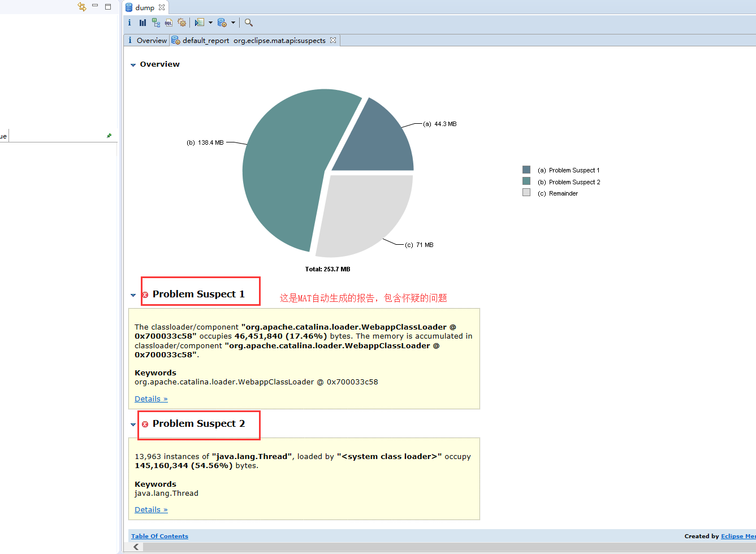Open the Table Of Contents link
Viewport: 756px width, 554px height.
(159, 536)
